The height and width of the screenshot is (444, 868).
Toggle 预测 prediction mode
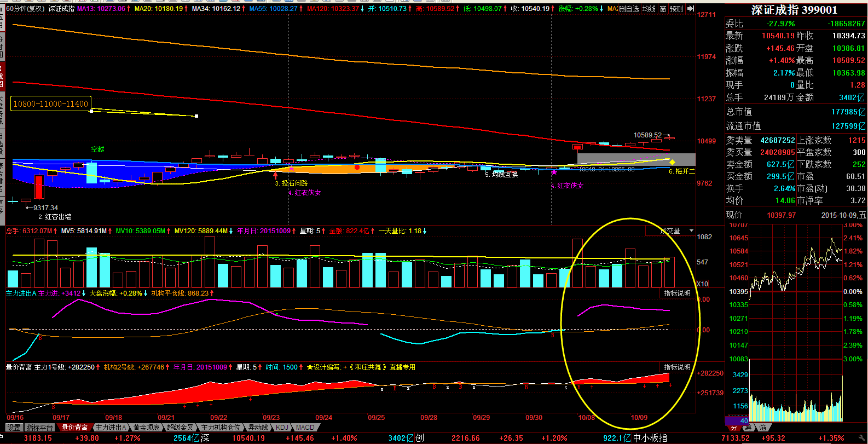click(x=676, y=9)
